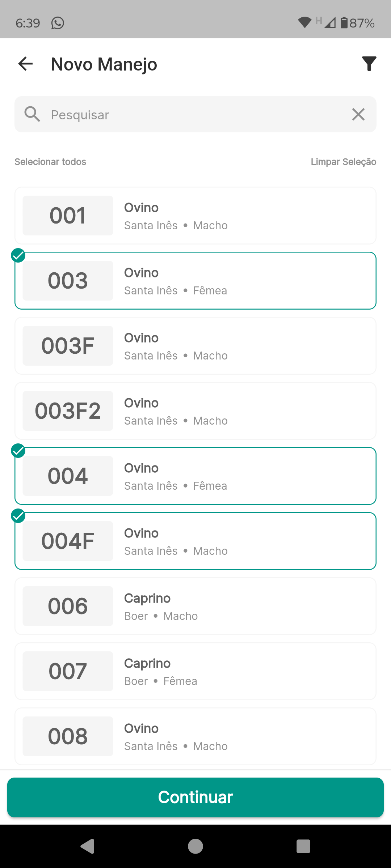Tap the search magnifier icon
This screenshot has width=391, height=868.
coord(32,114)
